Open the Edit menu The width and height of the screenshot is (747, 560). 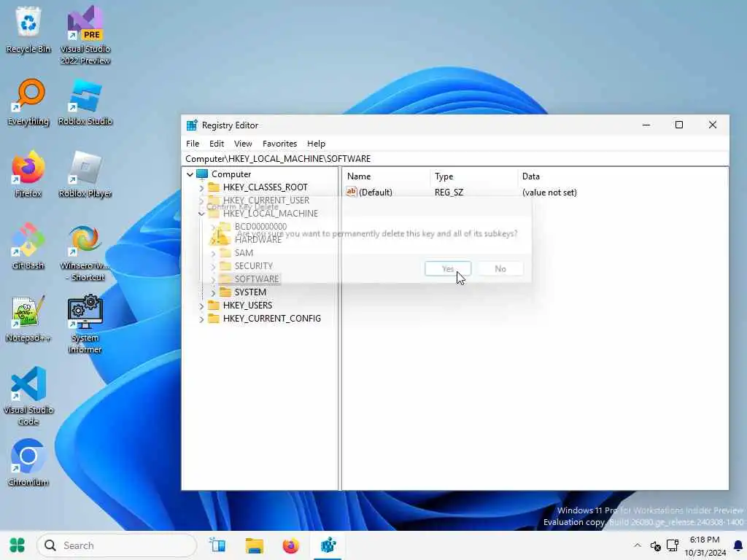click(216, 144)
